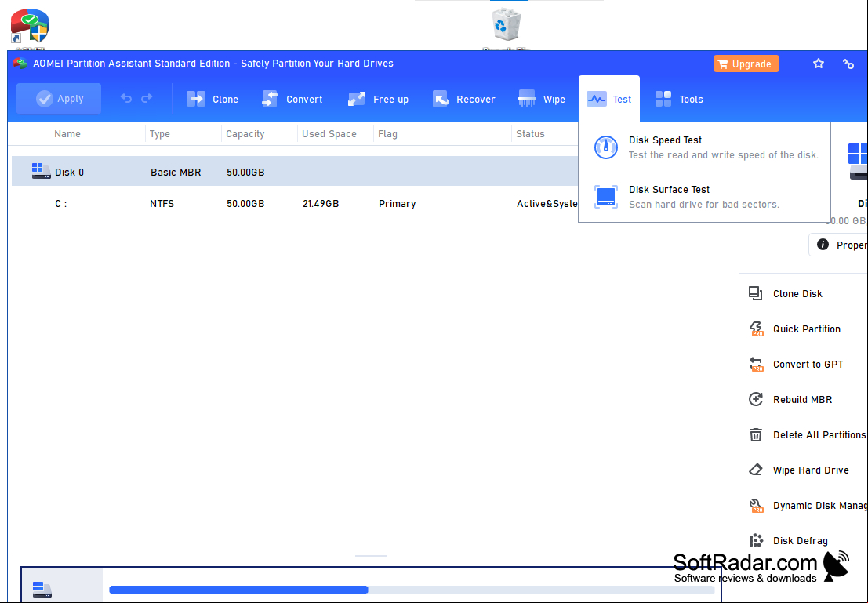Sort by the Type column header

point(159,134)
